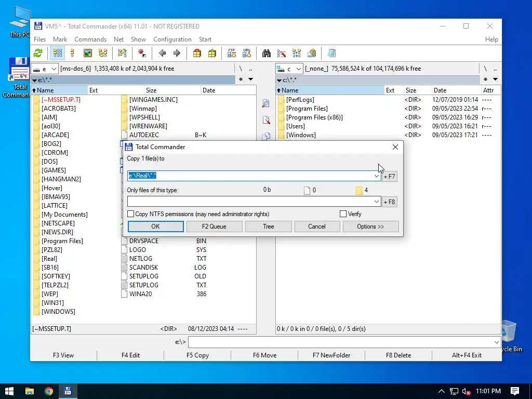Click the + F7 button
Image resolution: width=532 pixels, height=399 pixels.
point(390,177)
